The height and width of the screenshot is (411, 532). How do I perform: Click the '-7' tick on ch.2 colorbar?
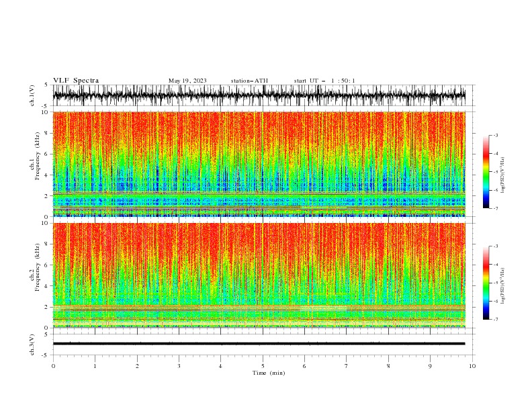[496, 320]
